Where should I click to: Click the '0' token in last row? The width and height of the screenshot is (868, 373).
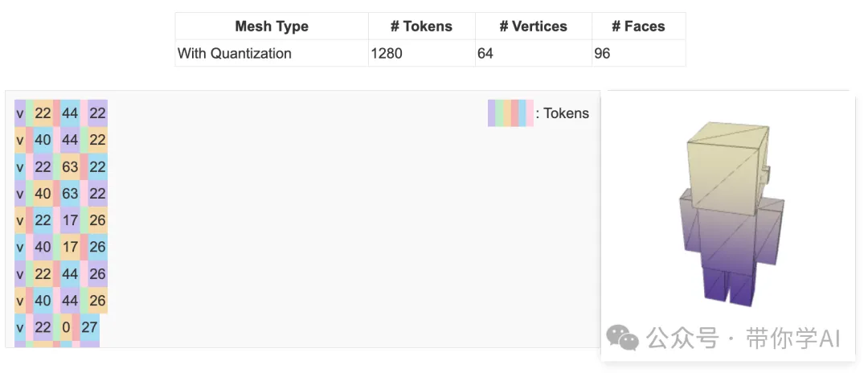coord(66,327)
